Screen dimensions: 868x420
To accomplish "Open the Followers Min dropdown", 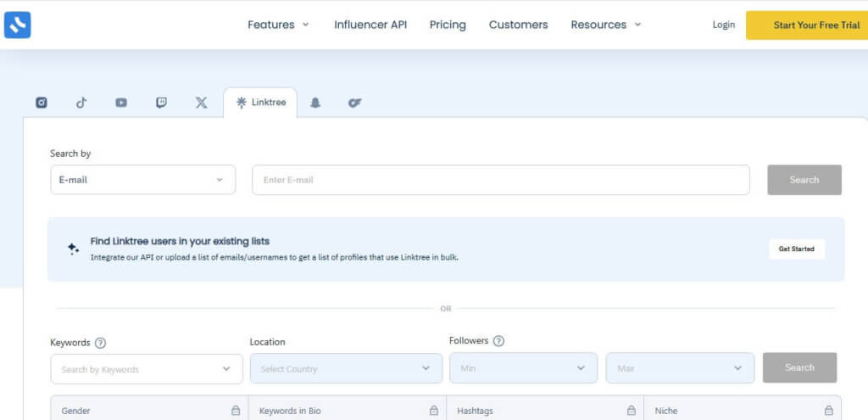I will pyautogui.click(x=523, y=368).
